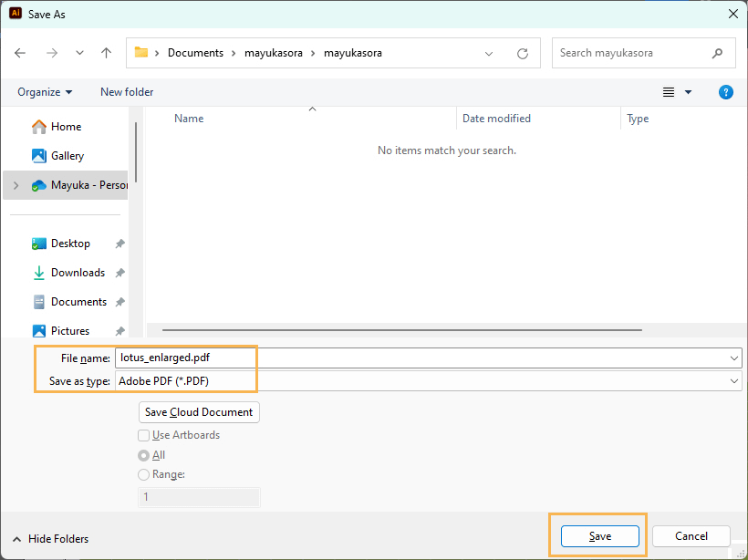Choose the Range radio option

[143, 474]
